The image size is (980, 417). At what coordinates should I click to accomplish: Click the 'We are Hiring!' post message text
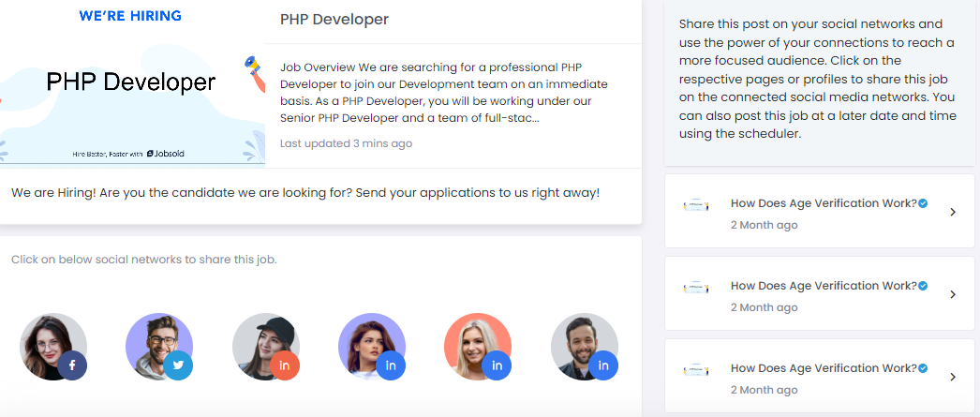[x=305, y=192]
